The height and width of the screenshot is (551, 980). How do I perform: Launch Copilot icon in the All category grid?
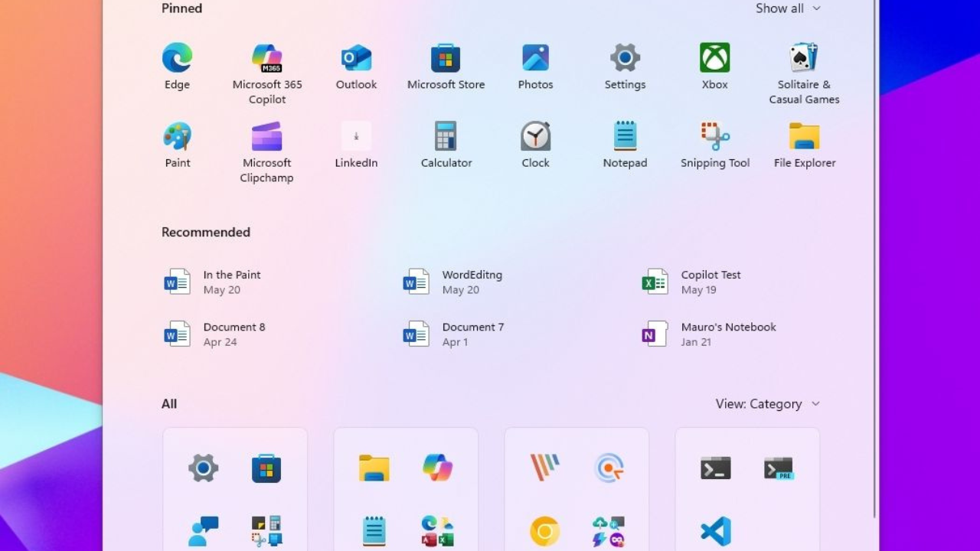click(438, 468)
